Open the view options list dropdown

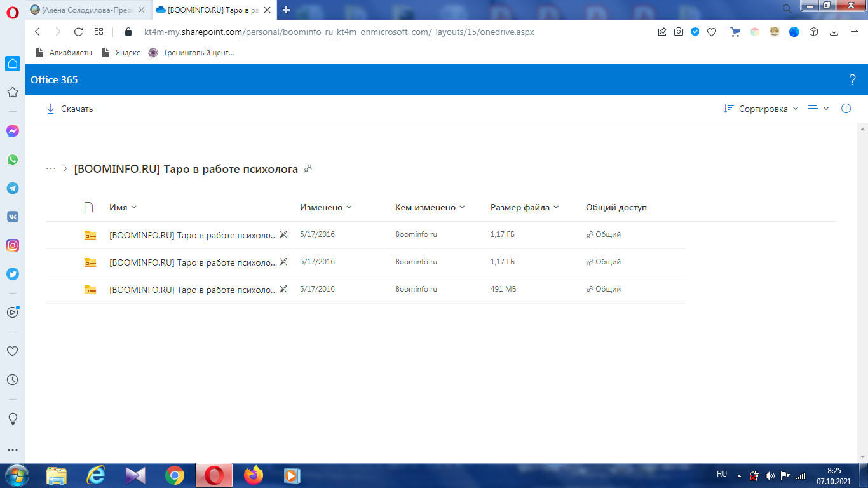click(818, 109)
